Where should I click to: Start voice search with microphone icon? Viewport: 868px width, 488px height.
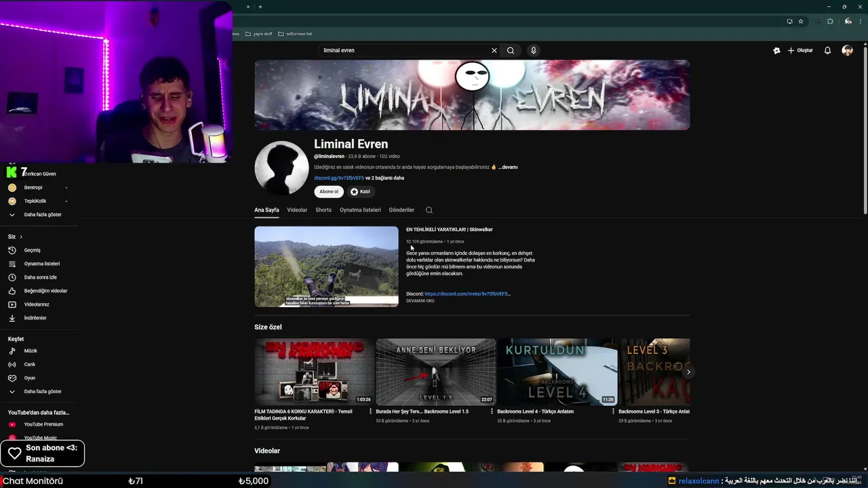534,50
